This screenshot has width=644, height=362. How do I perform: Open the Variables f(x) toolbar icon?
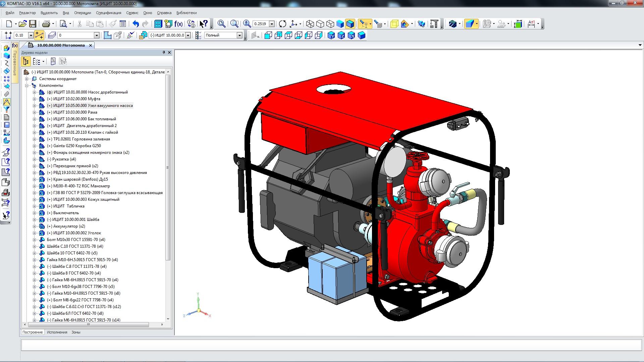[x=178, y=24]
